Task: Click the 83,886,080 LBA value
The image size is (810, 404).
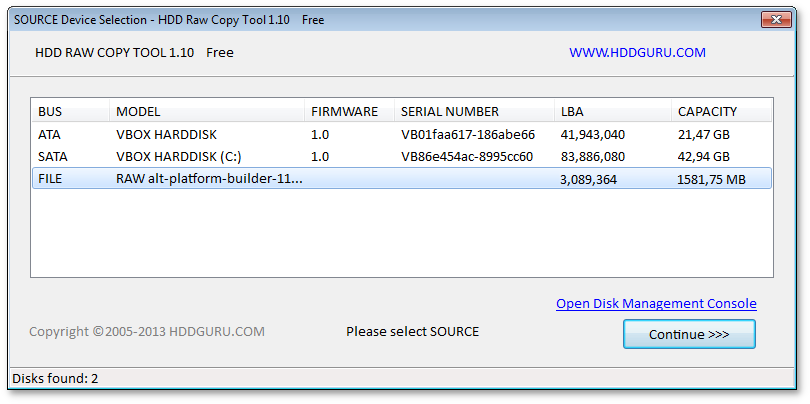Action: [593, 156]
